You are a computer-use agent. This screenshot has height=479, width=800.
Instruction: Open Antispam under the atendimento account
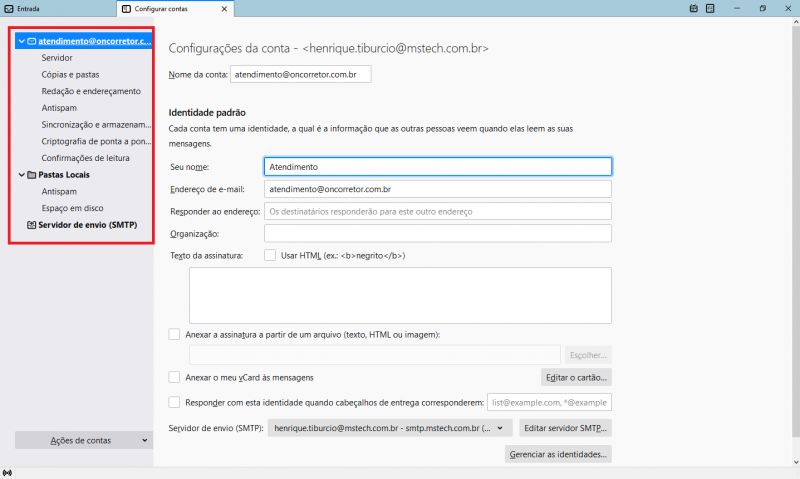59,108
